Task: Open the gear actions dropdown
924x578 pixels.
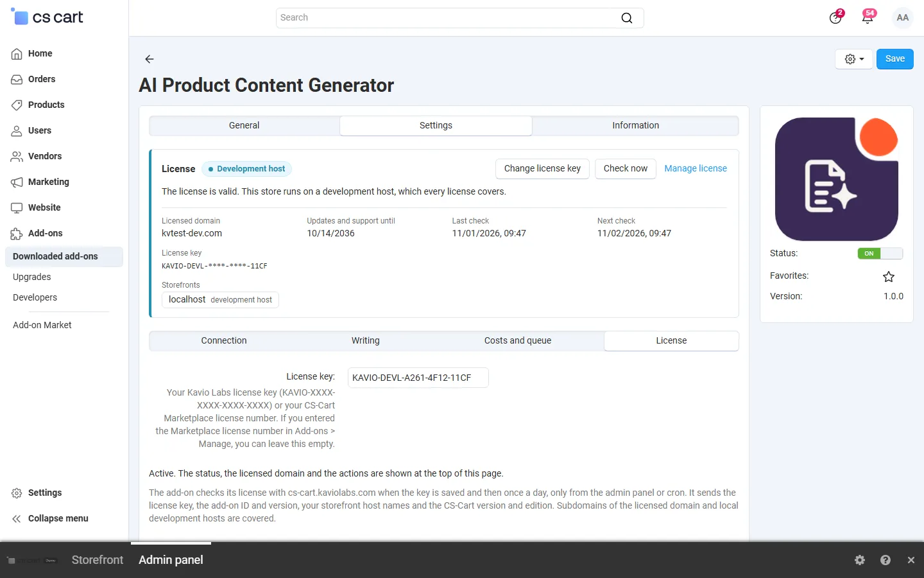Action: coord(854,59)
